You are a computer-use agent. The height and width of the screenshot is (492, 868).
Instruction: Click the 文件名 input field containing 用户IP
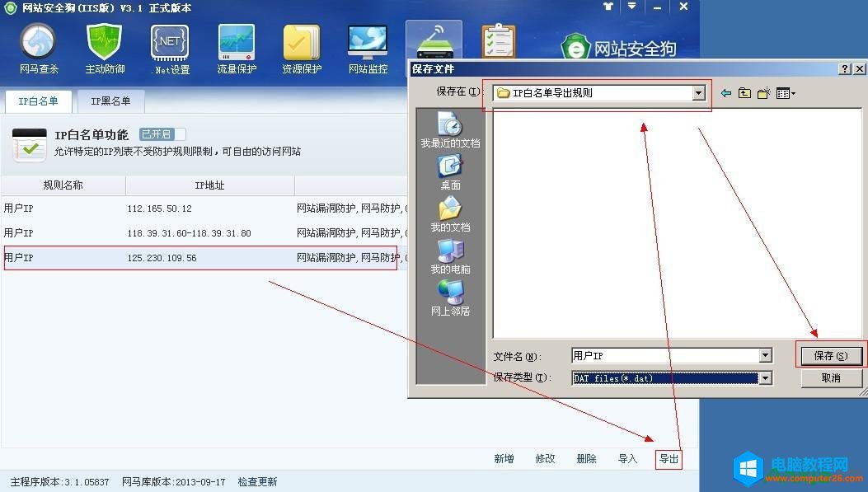tap(666, 355)
